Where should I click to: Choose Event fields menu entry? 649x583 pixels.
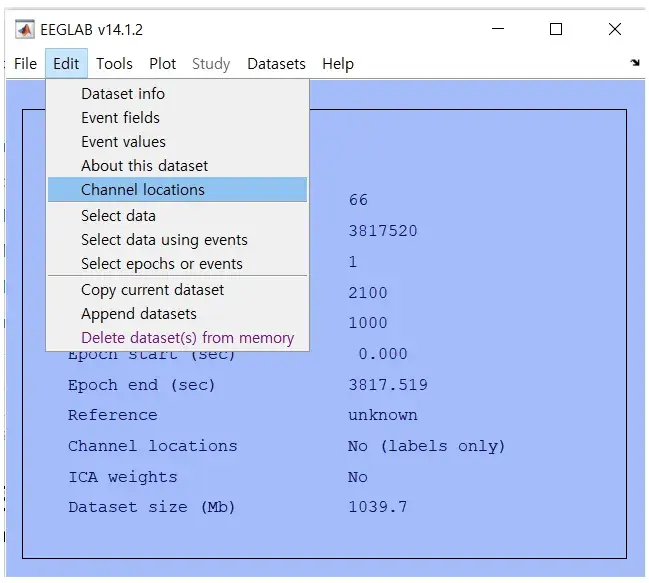[x=120, y=118]
